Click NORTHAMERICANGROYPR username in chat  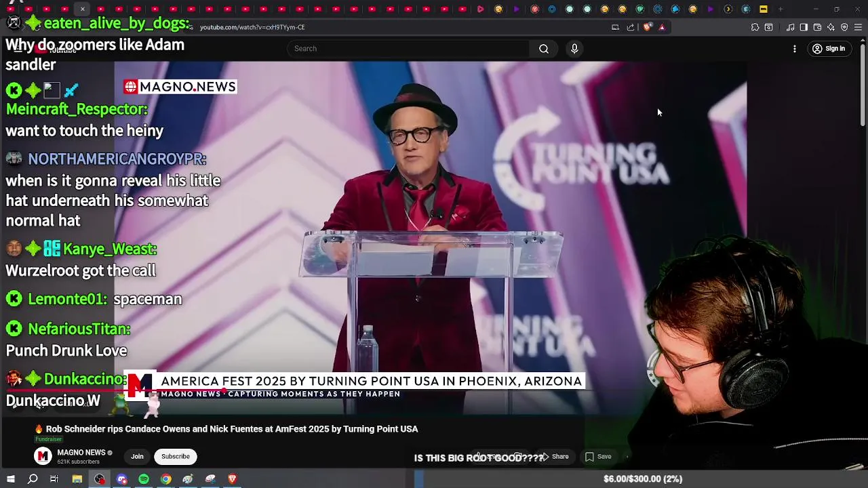pyautogui.click(x=117, y=159)
